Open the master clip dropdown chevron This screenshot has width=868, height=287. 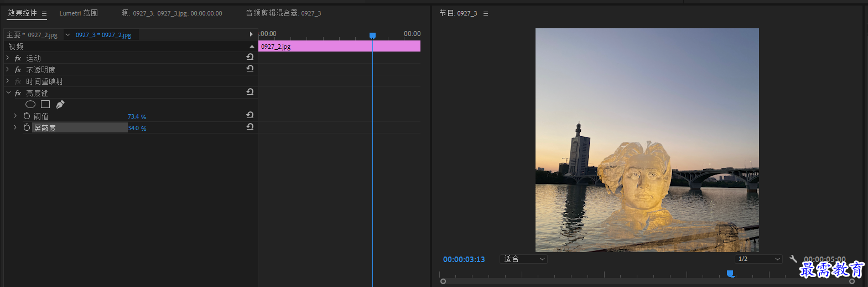tap(67, 35)
